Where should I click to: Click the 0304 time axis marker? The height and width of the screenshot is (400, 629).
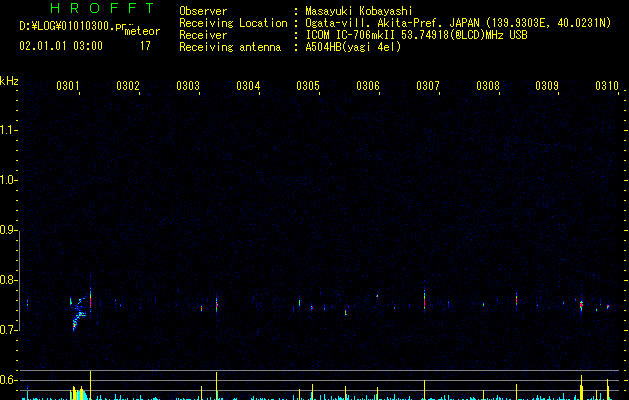(248, 86)
